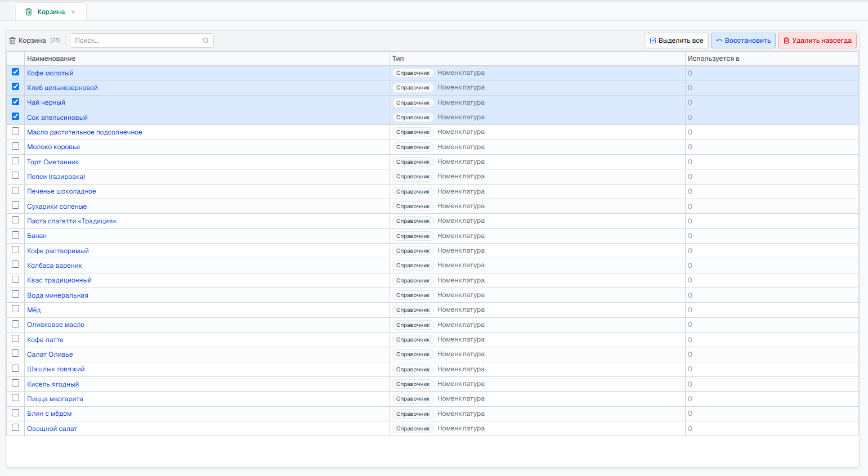
Task: Tick the checkbox for Торт Сметанник
Action: point(16,161)
